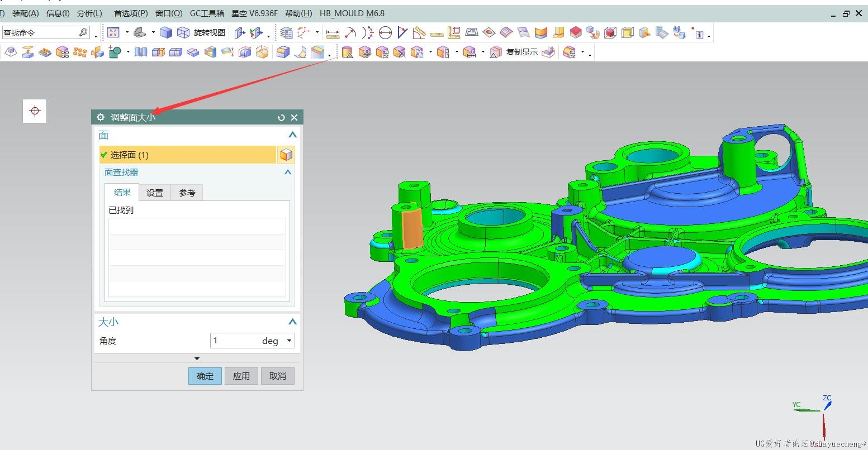Open the GC工具箱 menu
The image size is (868, 450).
[x=207, y=13]
